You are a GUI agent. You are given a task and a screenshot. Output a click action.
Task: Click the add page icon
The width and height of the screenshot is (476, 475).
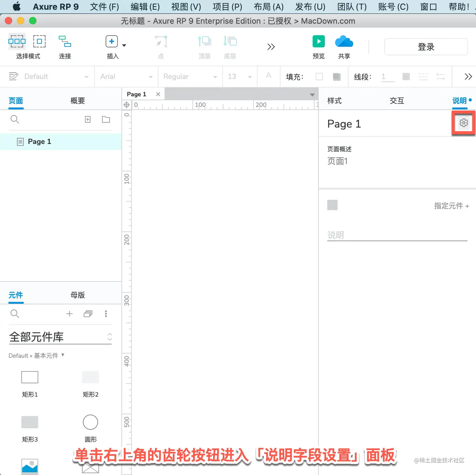(88, 119)
